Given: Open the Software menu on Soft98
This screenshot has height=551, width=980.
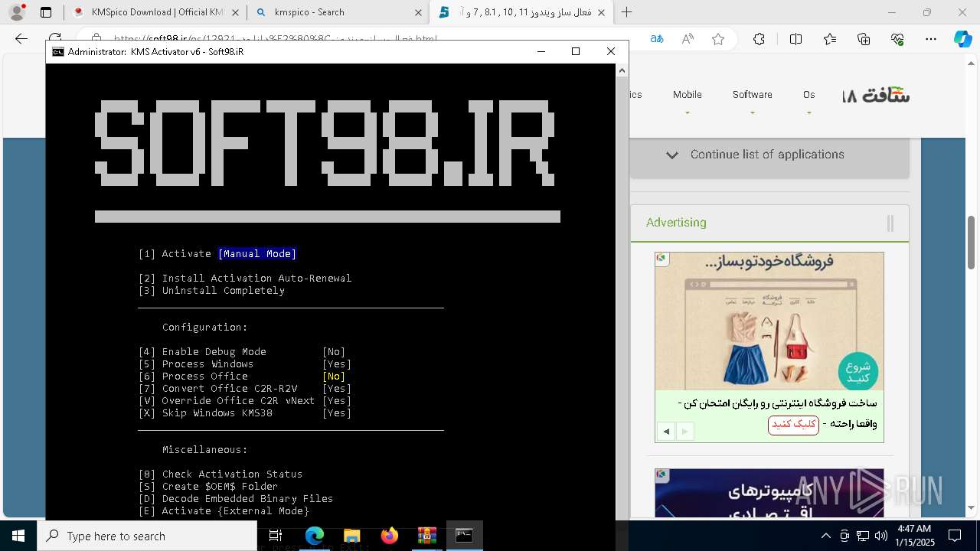Looking at the screenshot, I should (752, 95).
